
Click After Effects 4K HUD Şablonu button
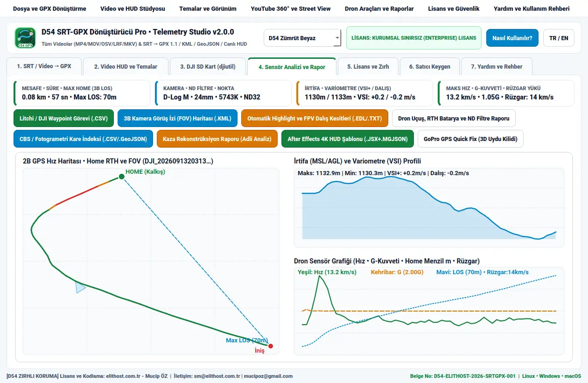point(348,139)
